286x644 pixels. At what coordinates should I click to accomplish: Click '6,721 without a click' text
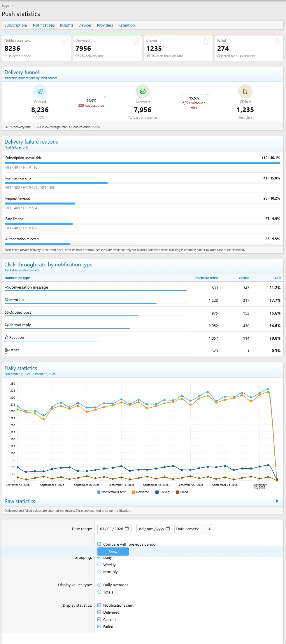point(194,105)
